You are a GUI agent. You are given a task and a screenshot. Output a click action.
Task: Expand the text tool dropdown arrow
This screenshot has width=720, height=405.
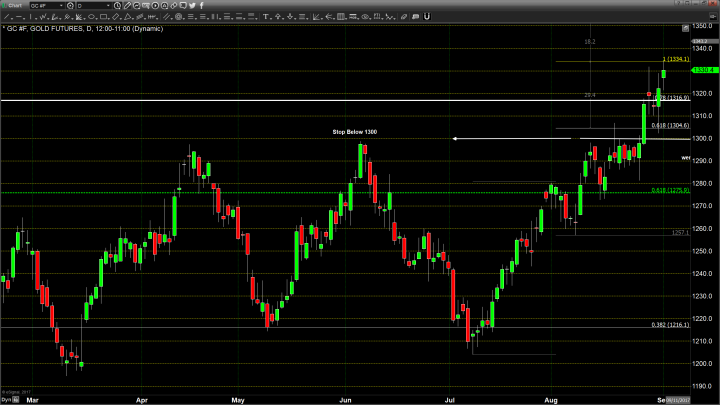coord(271,19)
